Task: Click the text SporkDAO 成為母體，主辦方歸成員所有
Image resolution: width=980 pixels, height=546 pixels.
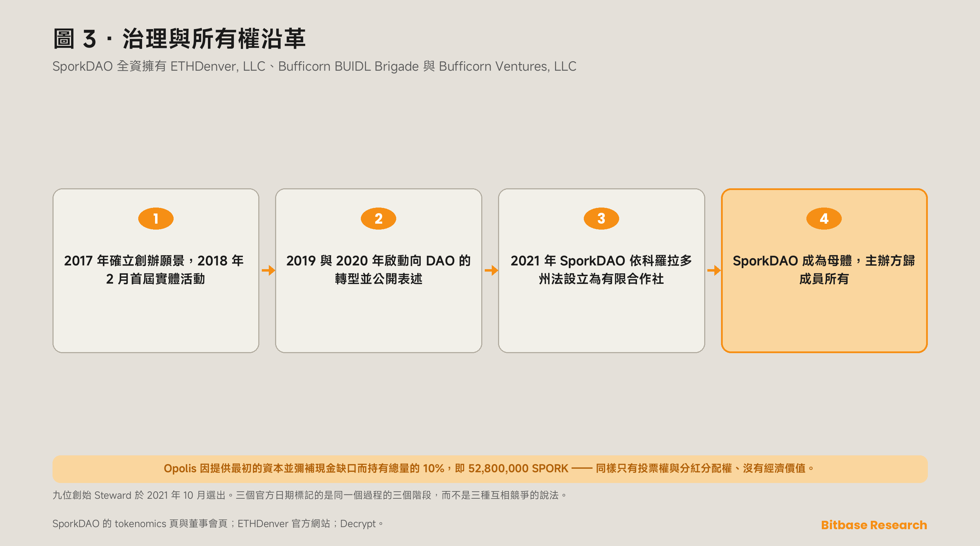Action: click(x=824, y=269)
